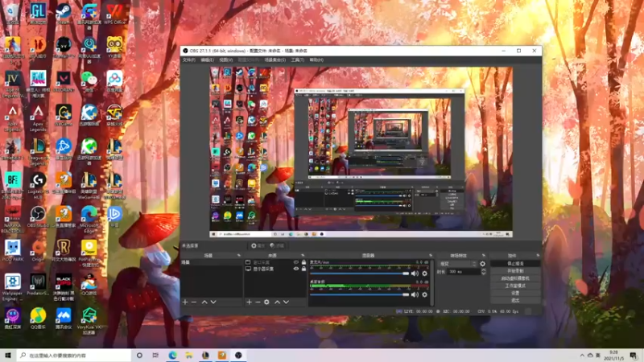644x362 pixels.
Task: Adjust transition duration 300 ms stepper arrows
Action: pos(484,272)
